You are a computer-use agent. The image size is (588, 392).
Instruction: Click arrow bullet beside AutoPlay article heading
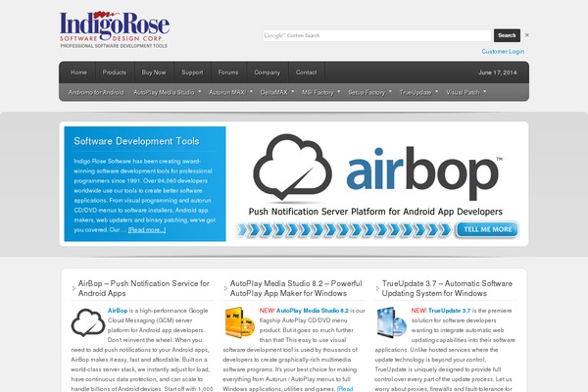tap(225, 288)
